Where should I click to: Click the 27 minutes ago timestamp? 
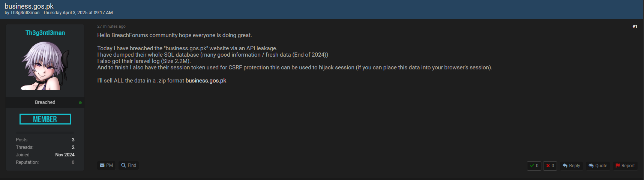pos(111,26)
